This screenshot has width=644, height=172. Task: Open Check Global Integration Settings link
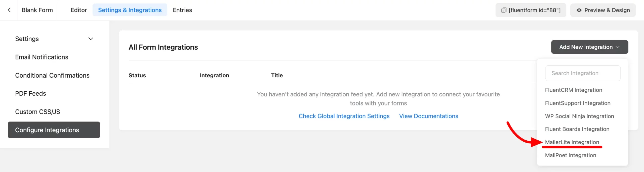pyautogui.click(x=344, y=116)
